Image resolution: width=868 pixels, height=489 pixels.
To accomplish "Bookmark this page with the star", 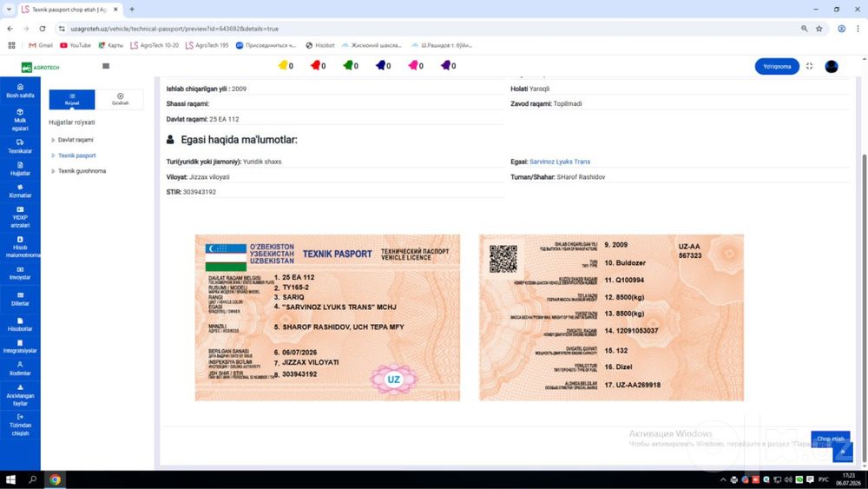I will [819, 29].
